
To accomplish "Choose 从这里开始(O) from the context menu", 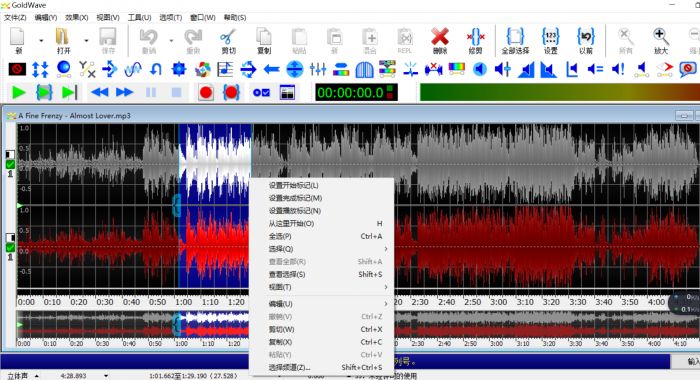I will [321, 223].
